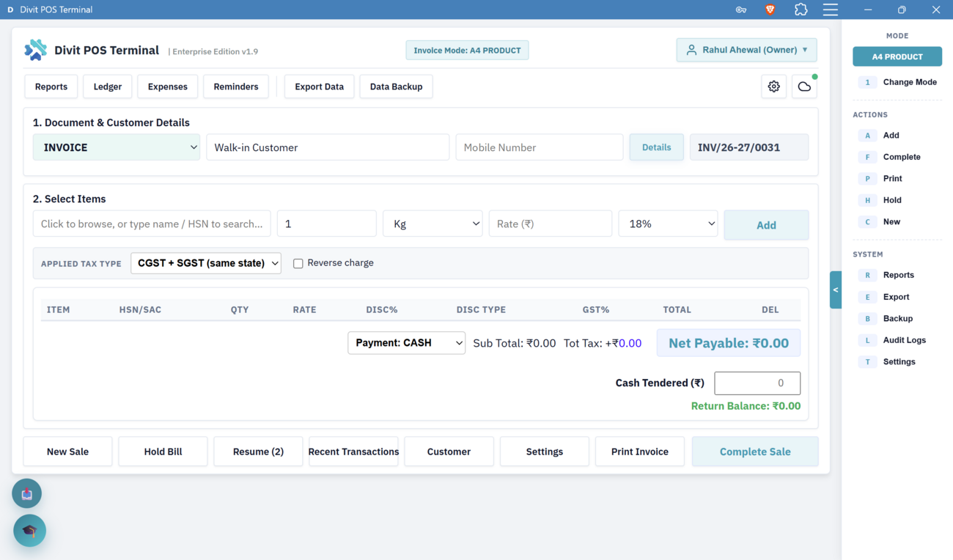Click the 'F' shortcut badge for Complete
953x560 pixels.
[x=867, y=157]
